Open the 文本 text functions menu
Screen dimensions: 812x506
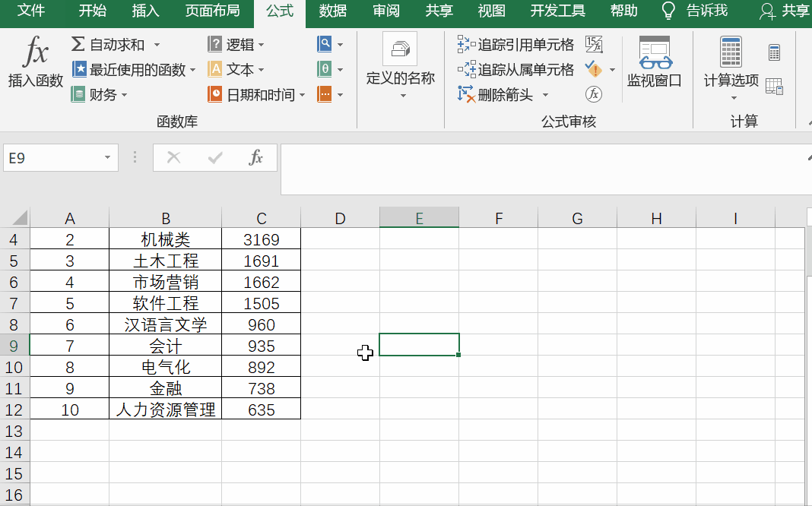(236, 69)
